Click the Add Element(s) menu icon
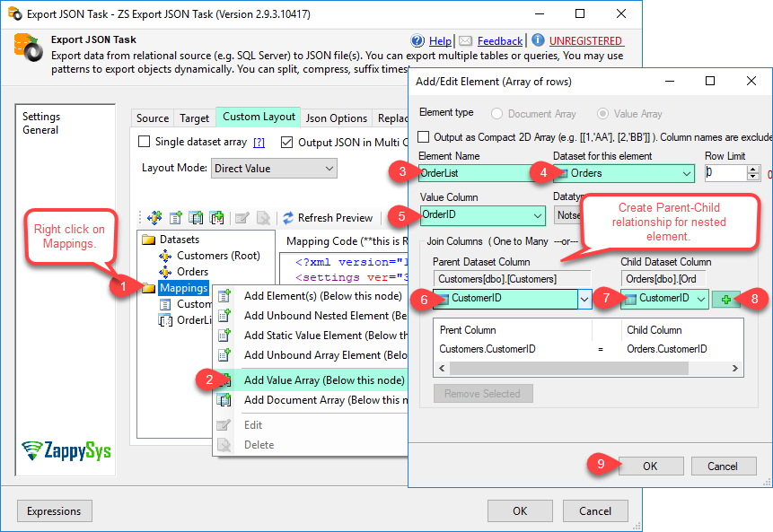 click(224, 295)
